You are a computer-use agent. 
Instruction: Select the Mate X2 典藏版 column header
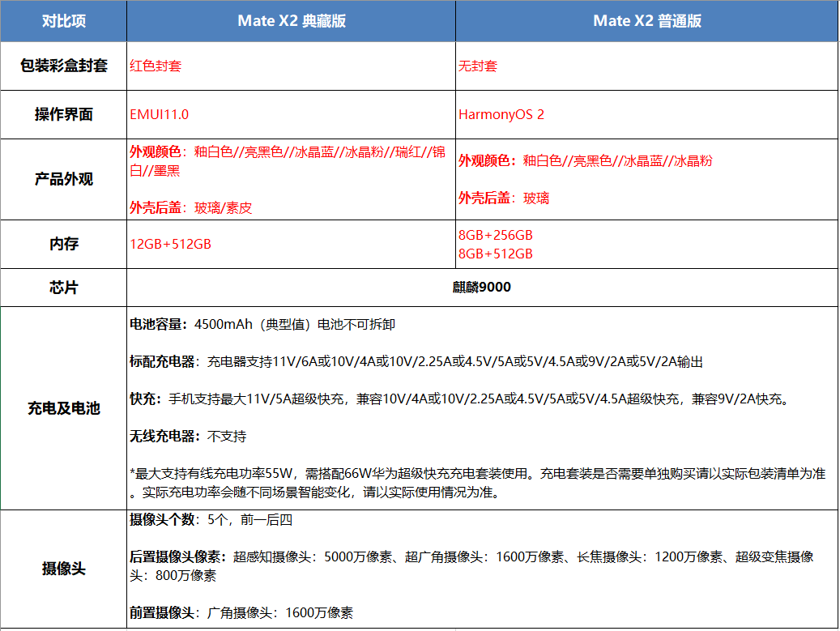[291, 21]
